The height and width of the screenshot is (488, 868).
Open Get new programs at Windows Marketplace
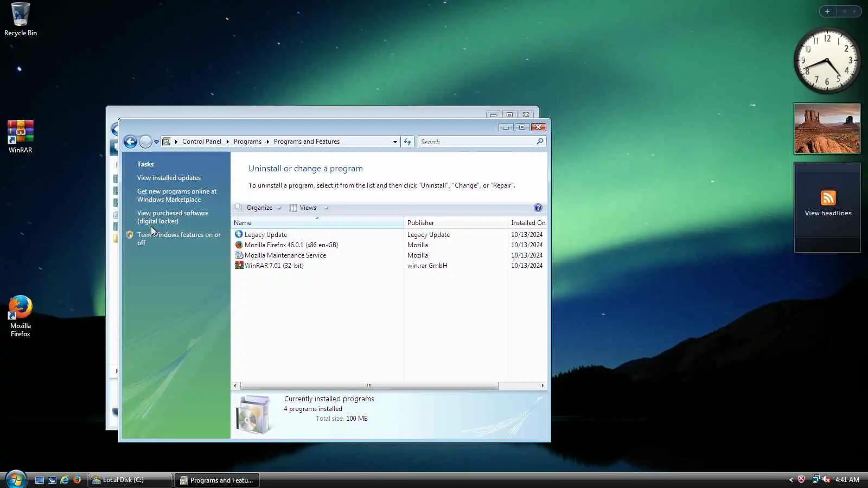[177, 195]
